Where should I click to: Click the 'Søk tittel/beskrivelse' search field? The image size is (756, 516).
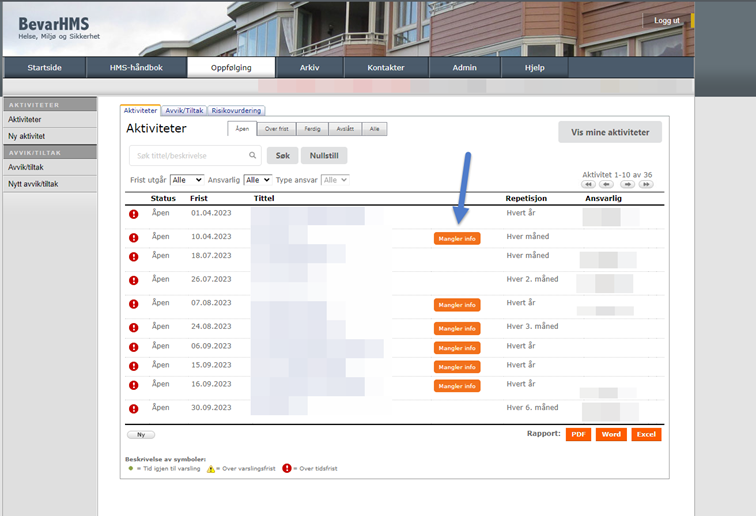click(x=188, y=156)
